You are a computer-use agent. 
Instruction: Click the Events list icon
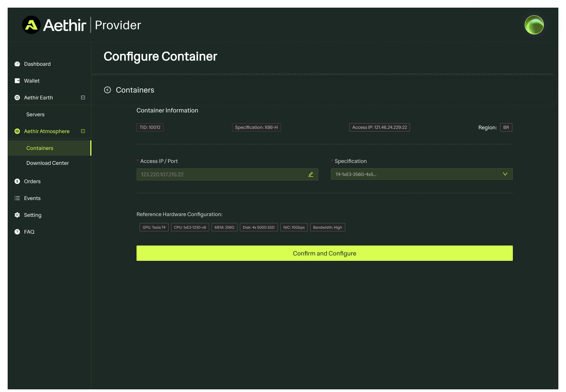(17, 198)
